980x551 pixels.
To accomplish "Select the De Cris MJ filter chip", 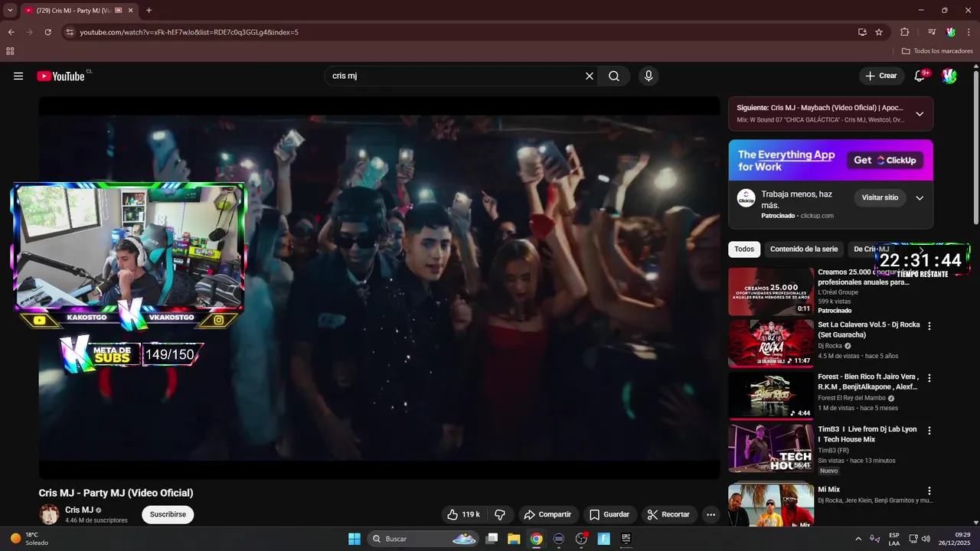I will pos(871,249).
